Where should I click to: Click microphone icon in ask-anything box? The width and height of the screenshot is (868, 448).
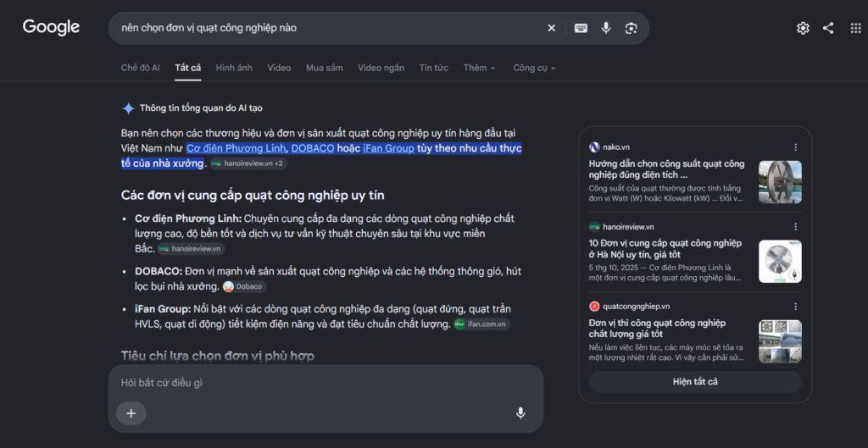[520, 413]
